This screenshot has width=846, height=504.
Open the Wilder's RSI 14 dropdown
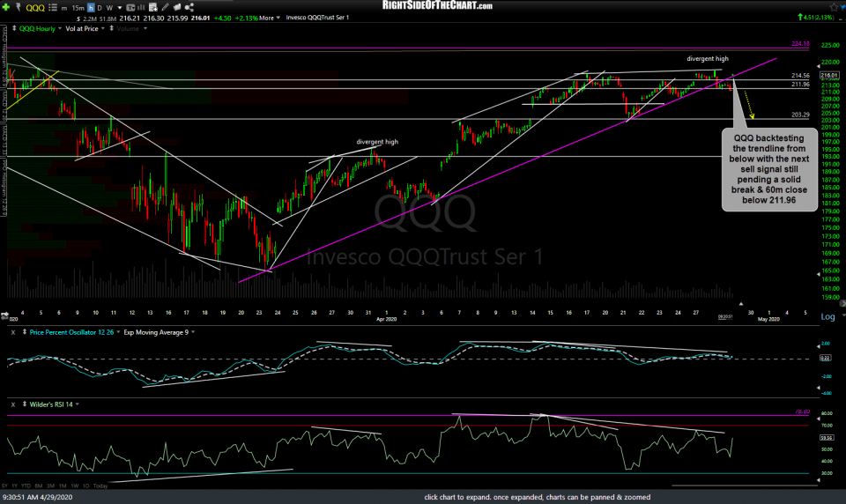point(78,404)
